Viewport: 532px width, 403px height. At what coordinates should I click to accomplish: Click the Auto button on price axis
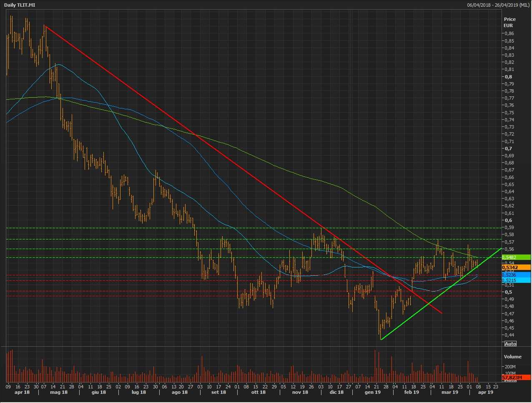tap(510, 344)
